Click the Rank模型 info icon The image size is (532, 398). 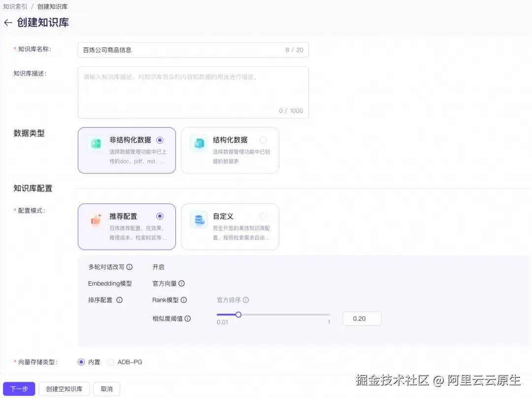[183, 300]
